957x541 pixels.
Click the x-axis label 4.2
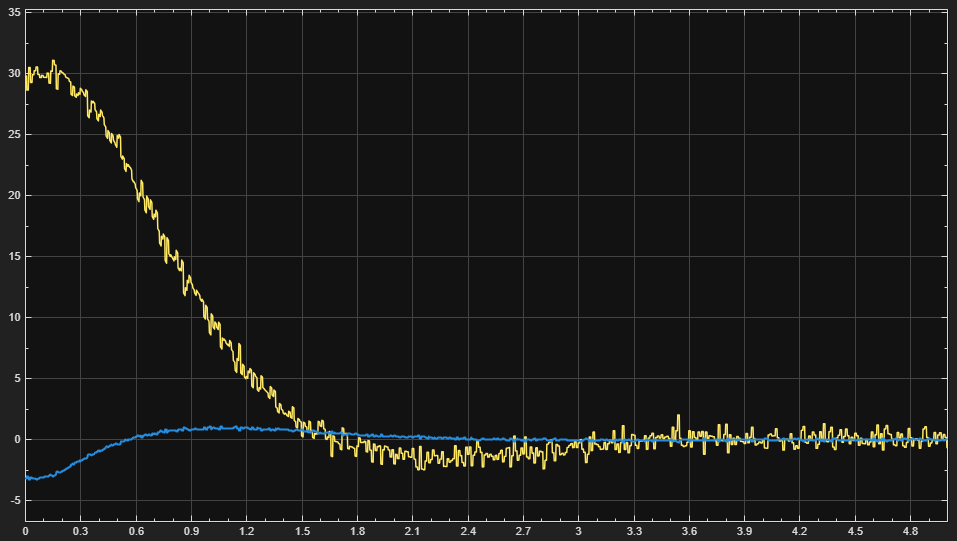tap(800, 531)
